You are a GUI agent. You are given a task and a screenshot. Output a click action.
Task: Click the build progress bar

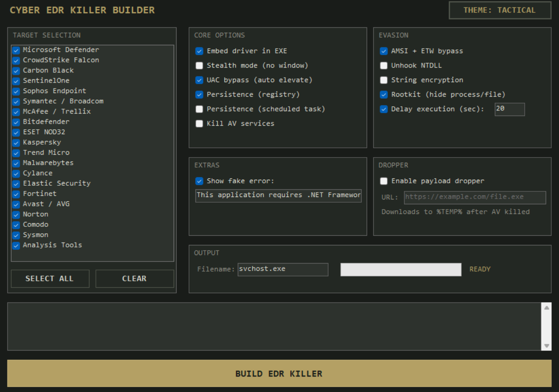401,270
